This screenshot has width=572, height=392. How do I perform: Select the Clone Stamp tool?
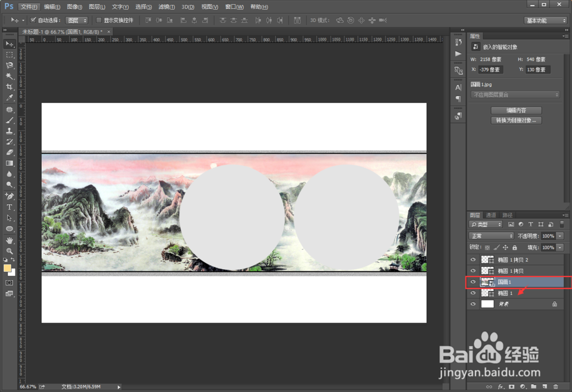pyautogui.click(x=10, y=131)
